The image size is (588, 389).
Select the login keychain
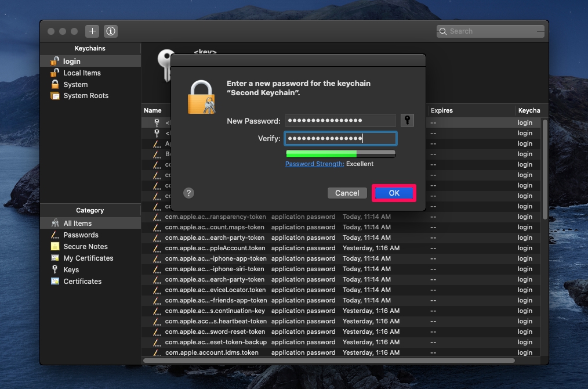click(x=72, y=61)
